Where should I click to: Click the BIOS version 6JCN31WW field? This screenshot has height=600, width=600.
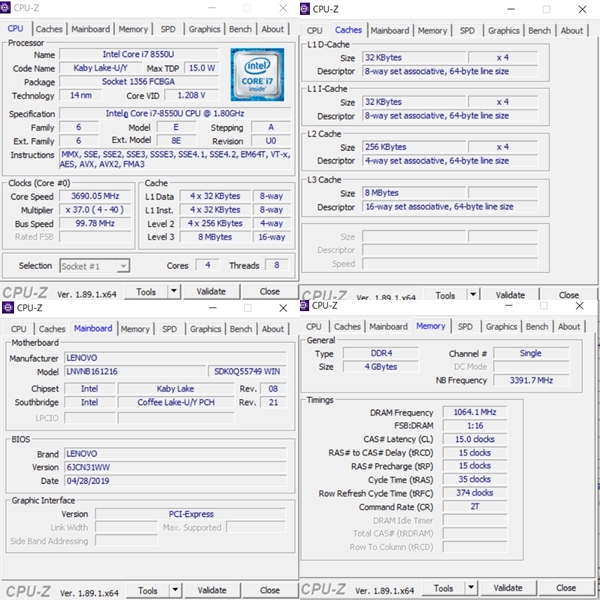pyautogui.click(x=175, y=467)
